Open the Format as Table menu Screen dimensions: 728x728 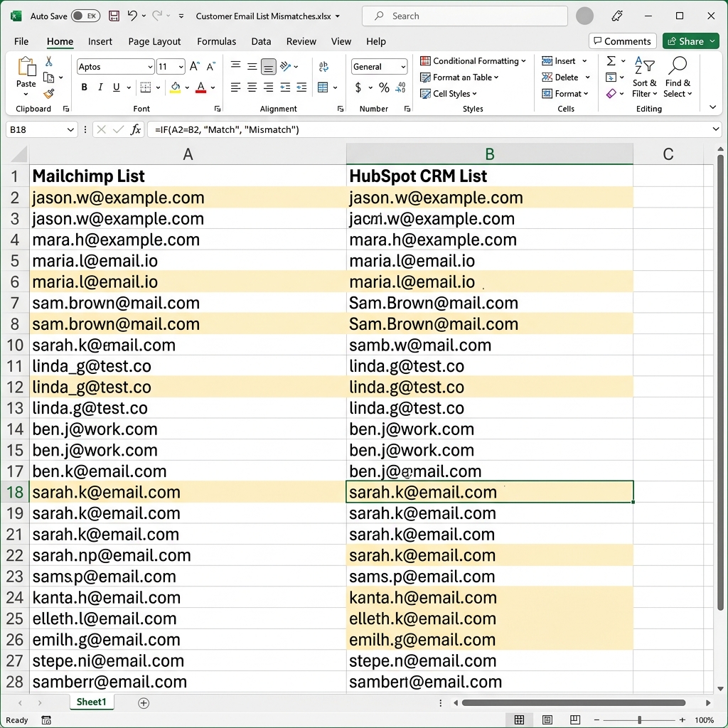tap(459, 77)
